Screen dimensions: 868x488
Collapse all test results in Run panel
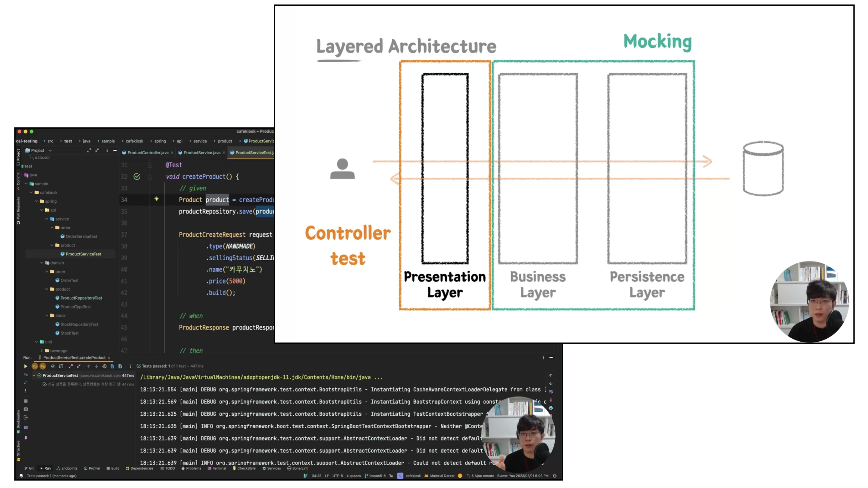[79, 366]
